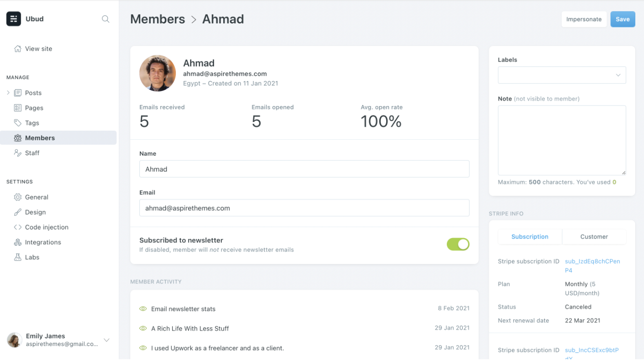644x361 pixels.
Task: Click the View site home icon
Action: [x=18, y=49]
